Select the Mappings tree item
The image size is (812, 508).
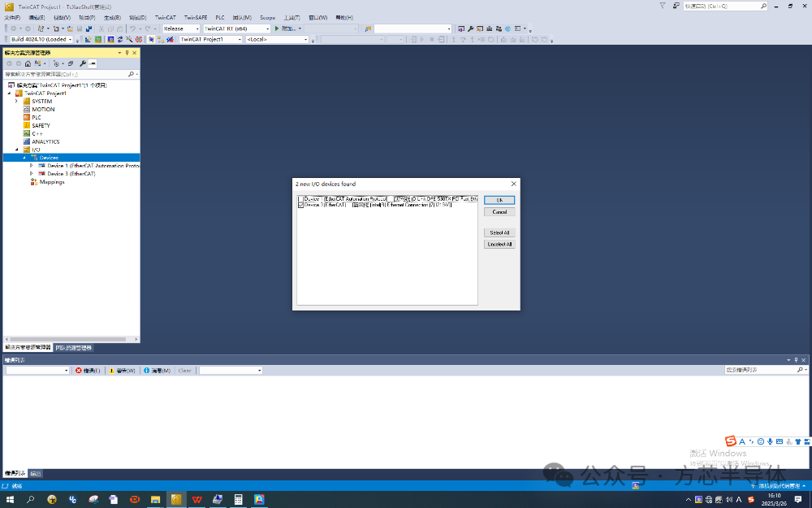click(x=52, y=182)
